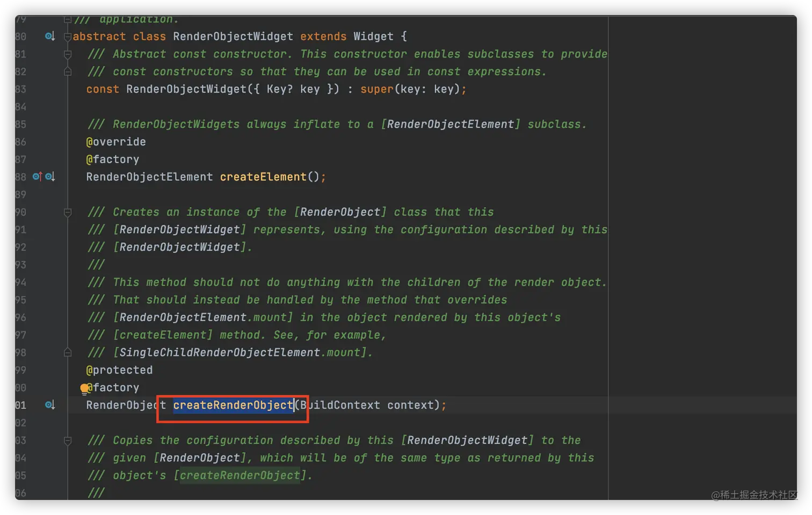This screenshot has height=515, width=812.
Task: Click the subclass gutter icon beside abstract class RenderObjectWidget
Action: pyautogui.click(x=50, y=37)
